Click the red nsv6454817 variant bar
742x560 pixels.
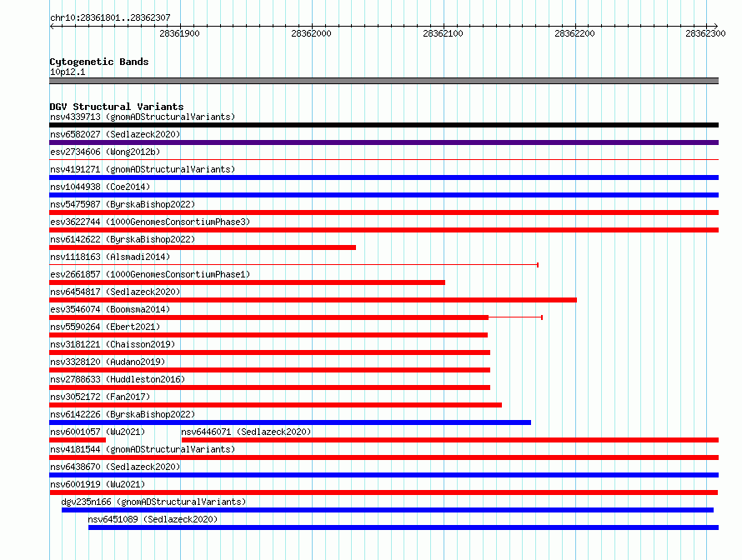point(313,300)
